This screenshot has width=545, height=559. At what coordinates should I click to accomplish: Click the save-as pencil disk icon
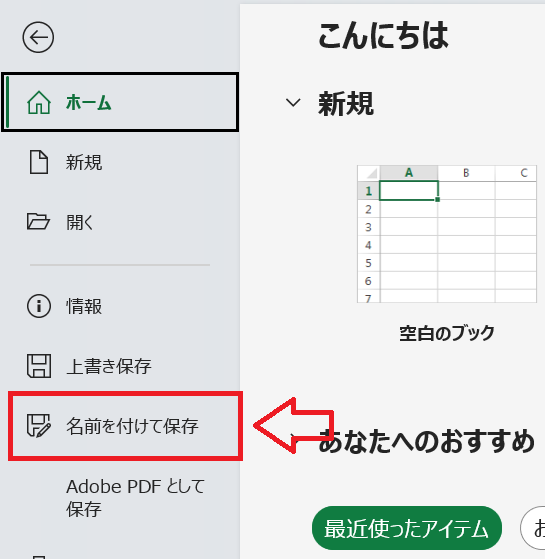coord(39,425)
